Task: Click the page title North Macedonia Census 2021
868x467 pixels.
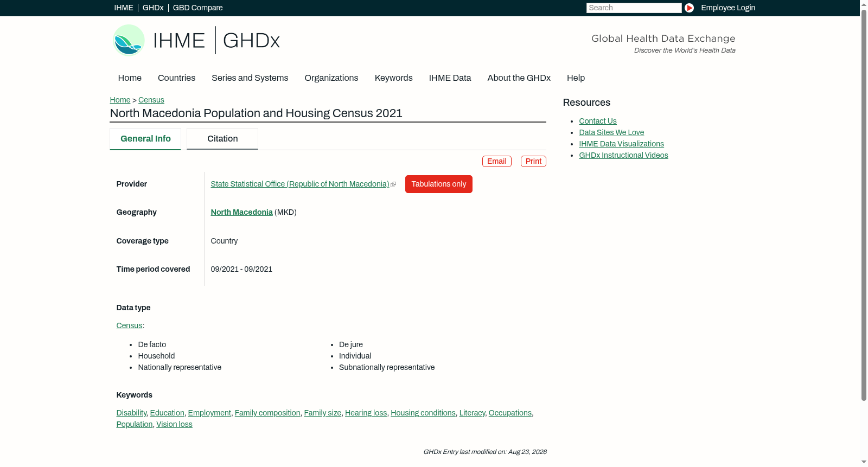Action: click(256, 113)
